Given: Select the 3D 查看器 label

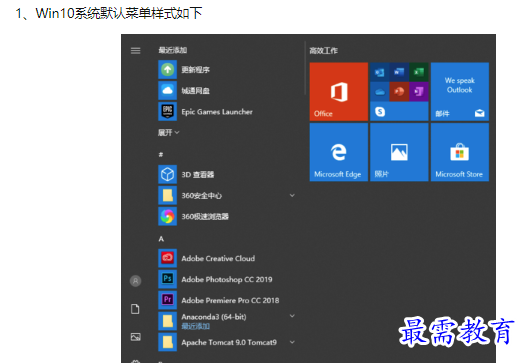Looking at the screenshot, I should (x=197, y=174).
